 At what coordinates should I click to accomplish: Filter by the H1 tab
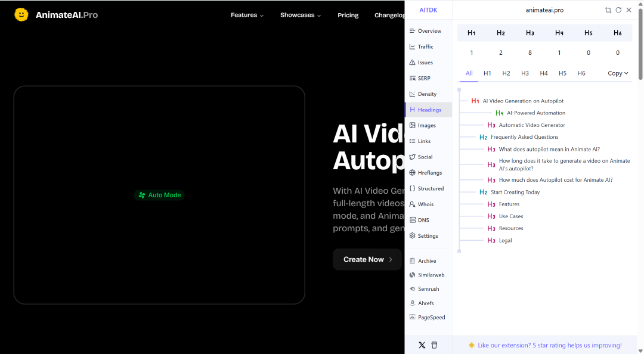pyautogui.click(x=488, y=73)
